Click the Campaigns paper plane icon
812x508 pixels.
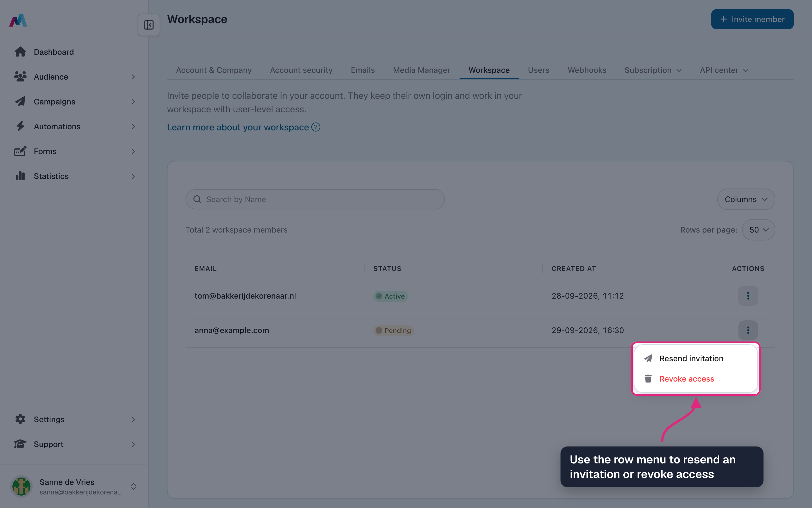20,102
